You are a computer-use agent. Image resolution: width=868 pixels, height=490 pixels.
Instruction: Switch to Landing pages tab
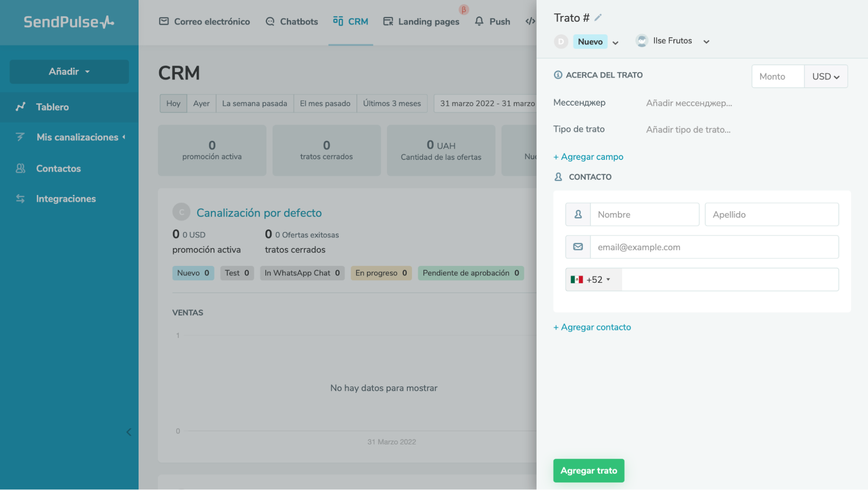tap(421, 21)
